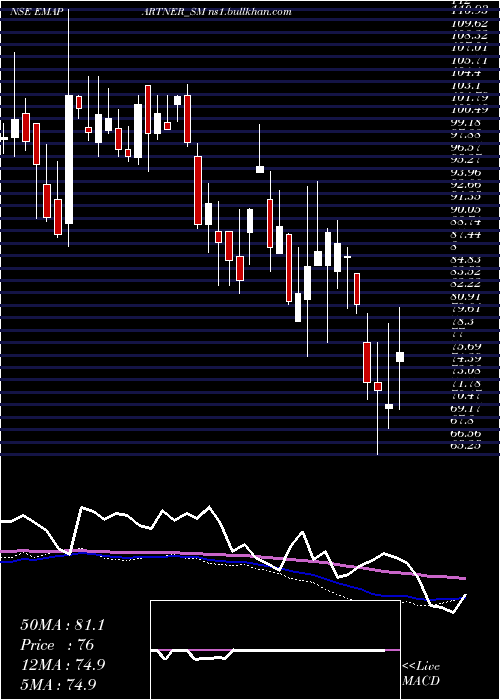The image size is (500, 700).
Task: Click the 100.49 price axis label
Action: click(468, 110)
